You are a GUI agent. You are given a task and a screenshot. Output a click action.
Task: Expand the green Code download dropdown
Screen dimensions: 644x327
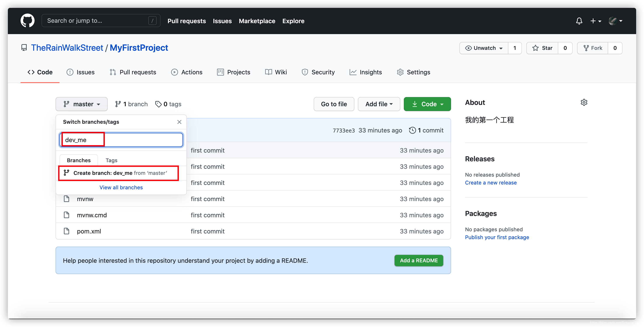click(427, 104)
